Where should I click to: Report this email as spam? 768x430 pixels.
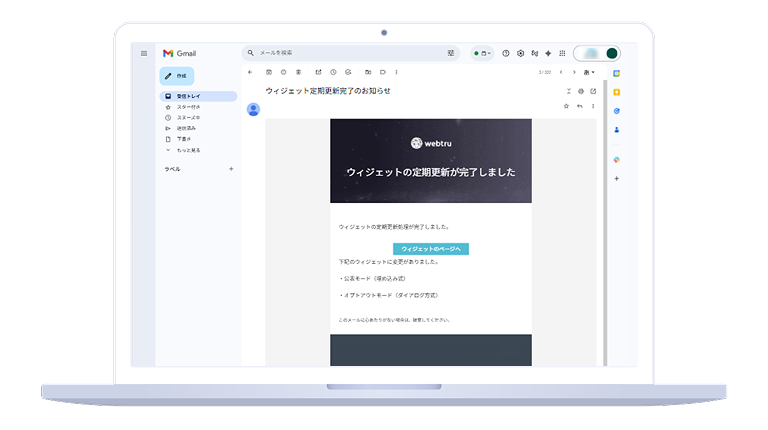pos(284,72)
